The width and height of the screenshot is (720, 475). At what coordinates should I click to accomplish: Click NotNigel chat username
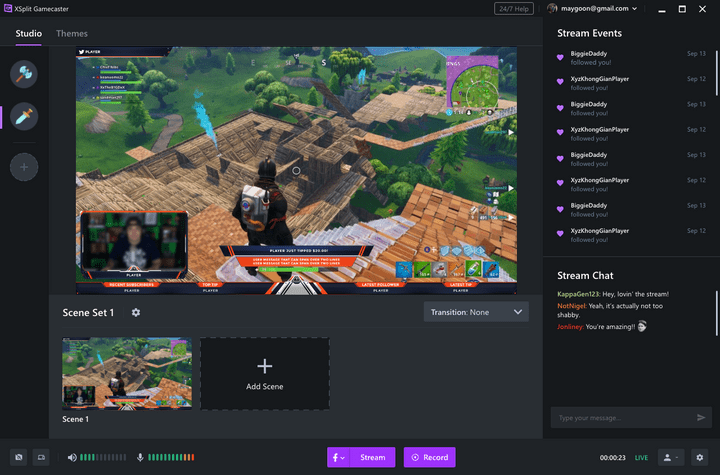[571, 306]
